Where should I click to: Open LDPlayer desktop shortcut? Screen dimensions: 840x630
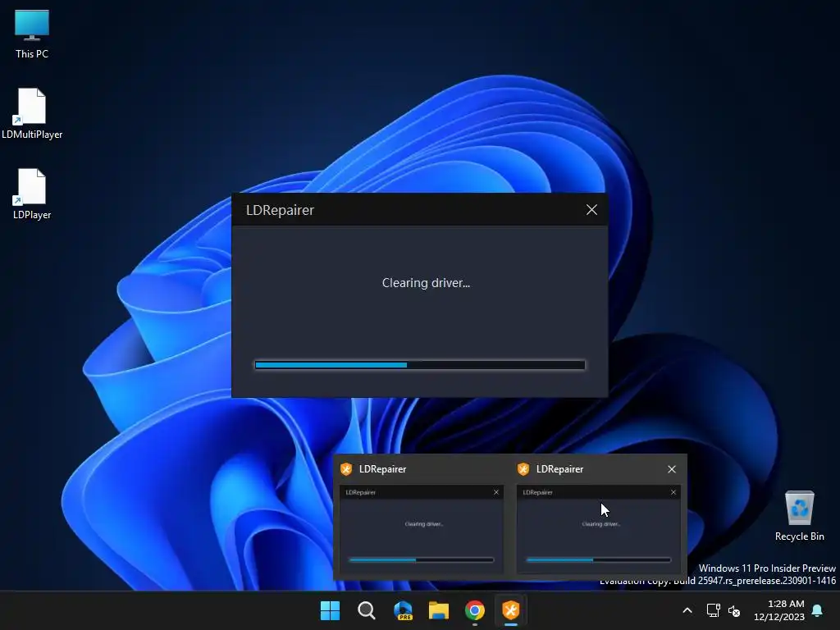click(x=32, y=194)
